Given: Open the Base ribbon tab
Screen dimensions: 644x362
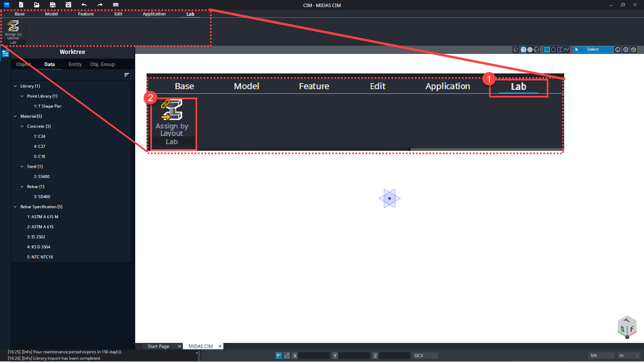Looking at the screenshot, I should 19,14.
